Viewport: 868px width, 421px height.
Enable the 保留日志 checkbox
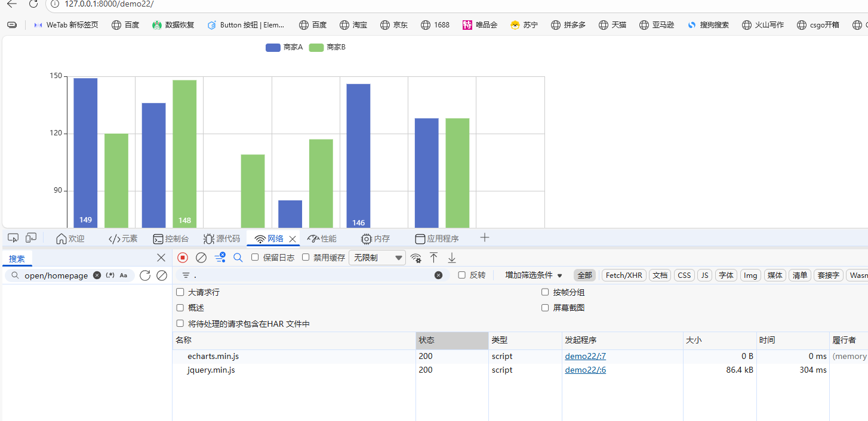click(x=255, y=258)
